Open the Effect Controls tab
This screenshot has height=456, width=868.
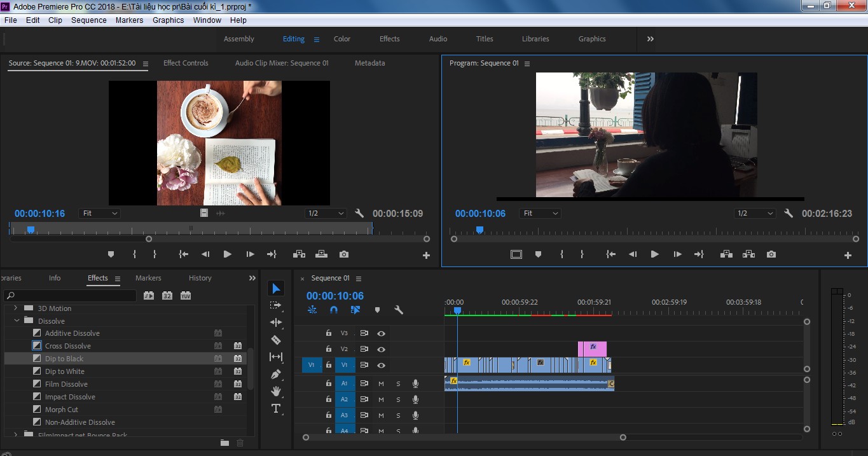click(186, 63)
